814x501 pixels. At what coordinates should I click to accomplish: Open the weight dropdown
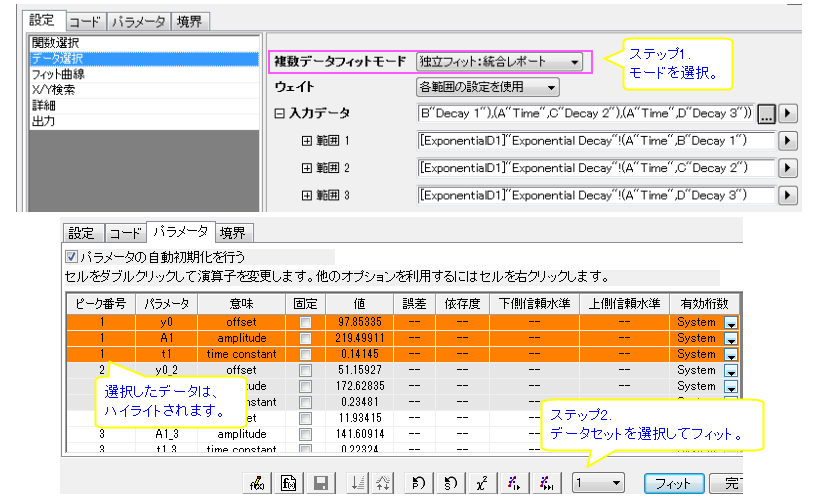coord(487,87)
